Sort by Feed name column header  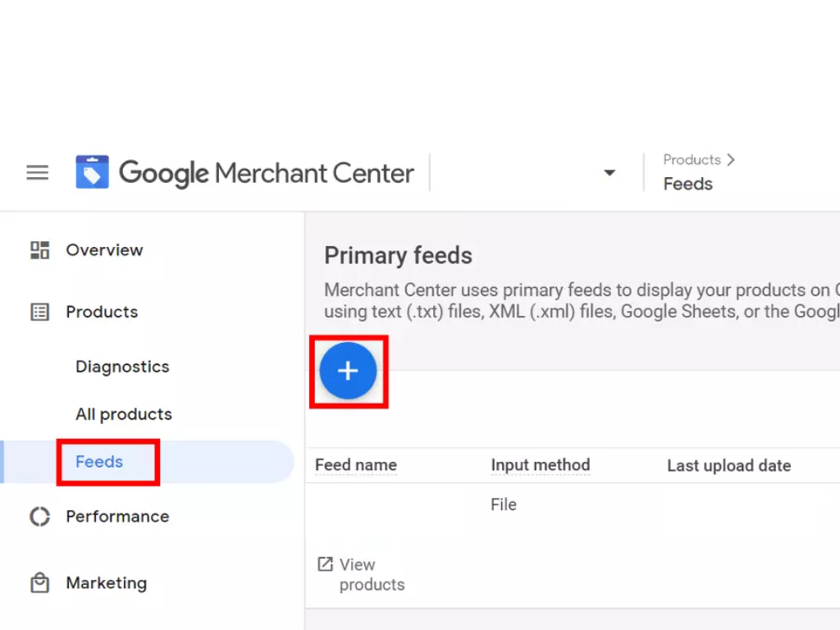[356, 465]
